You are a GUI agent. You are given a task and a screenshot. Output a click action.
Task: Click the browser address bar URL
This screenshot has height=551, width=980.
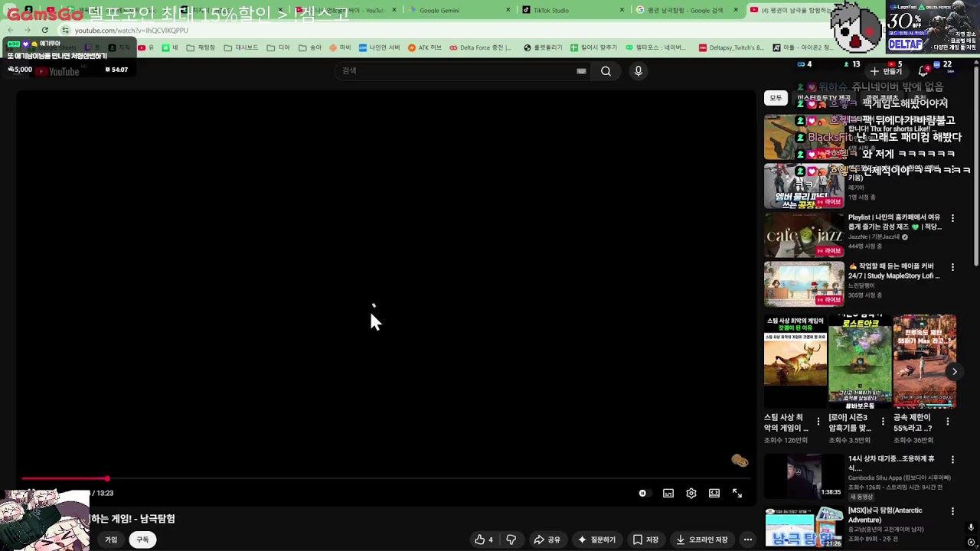(x=132, y=31)
